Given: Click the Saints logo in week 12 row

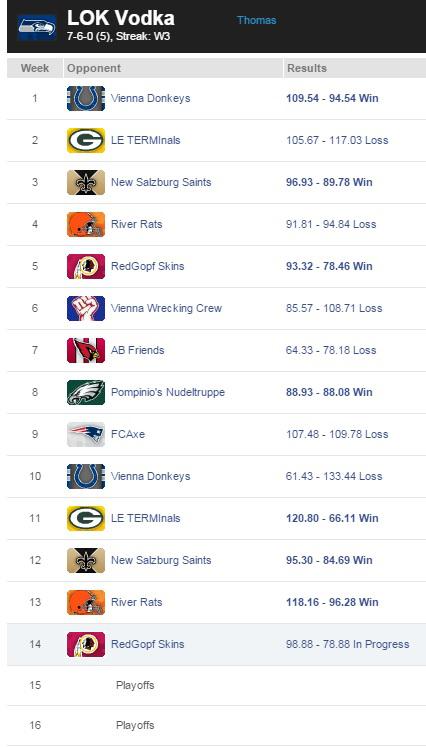Looking at the screenshot, I should 86,560.
